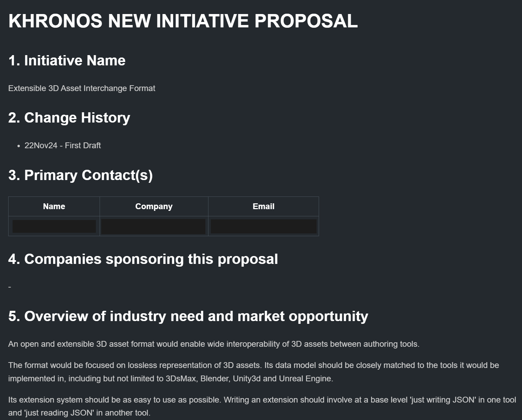The width and height of the screenshot is (522, 420).
Task: Click the KHRONOS NEW INITIATIVE PROPOSAL title
Action: click(x=183, y=21)
